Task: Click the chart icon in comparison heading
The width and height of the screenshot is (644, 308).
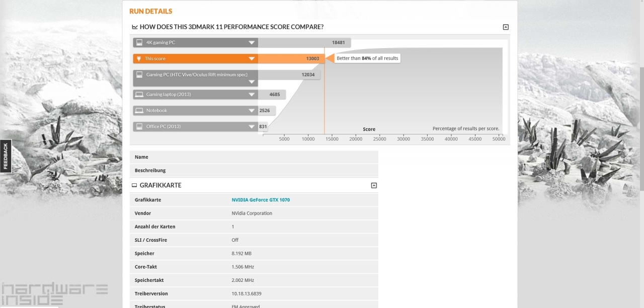Action: pyautogui.click(x=135, y=27)
